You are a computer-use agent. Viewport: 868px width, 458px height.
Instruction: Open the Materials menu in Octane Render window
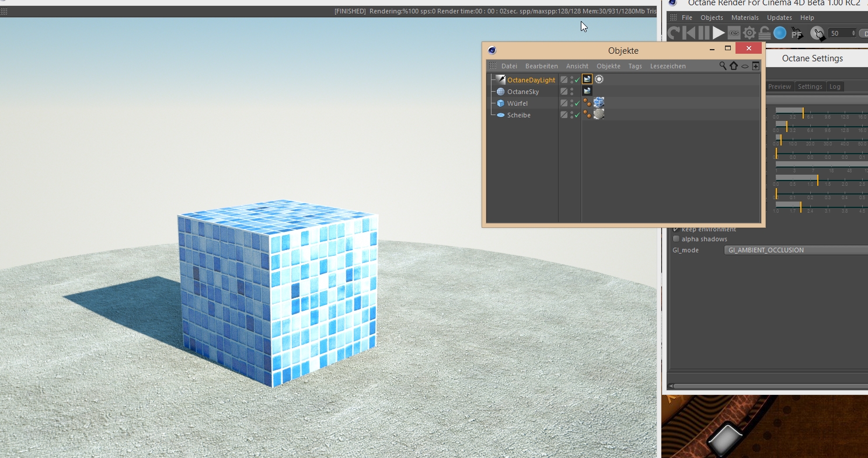[x=745, y=18]
